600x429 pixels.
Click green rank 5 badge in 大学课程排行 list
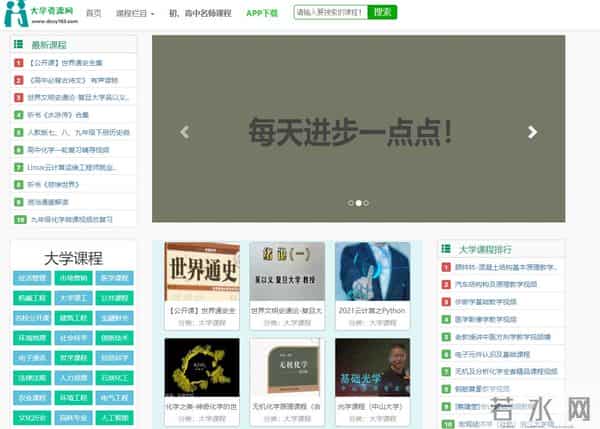coord(446,337)
